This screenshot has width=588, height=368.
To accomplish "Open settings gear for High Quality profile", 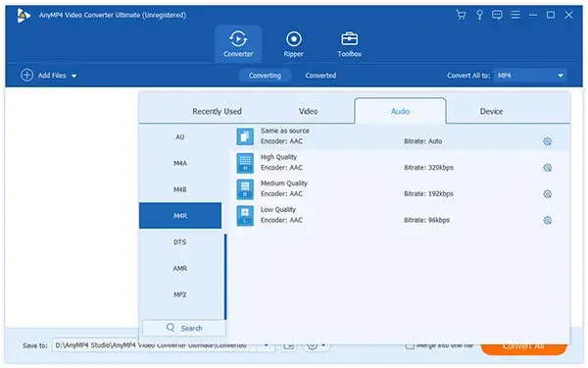I will click(548, 168).
